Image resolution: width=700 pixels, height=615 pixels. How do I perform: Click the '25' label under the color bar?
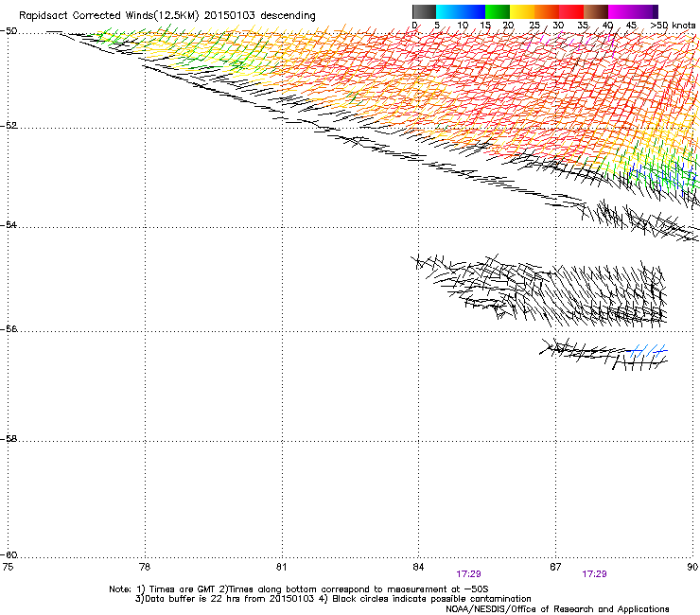pyautogui.click(x=534, y=26)
